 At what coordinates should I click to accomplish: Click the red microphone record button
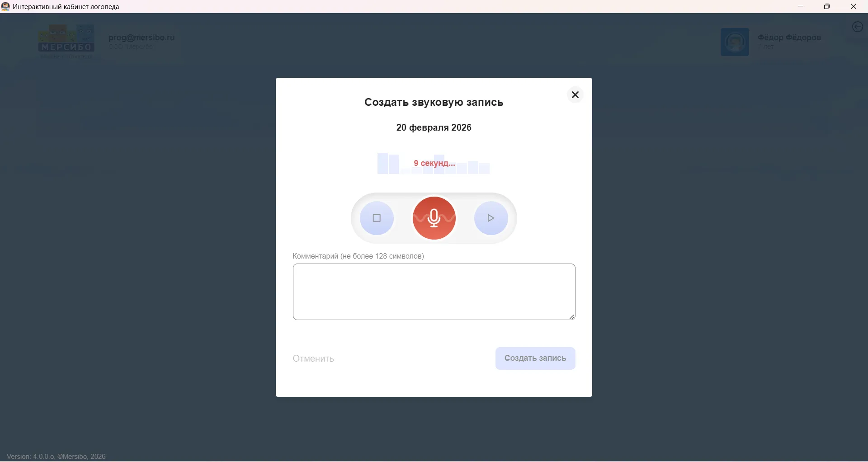[434, 218]
